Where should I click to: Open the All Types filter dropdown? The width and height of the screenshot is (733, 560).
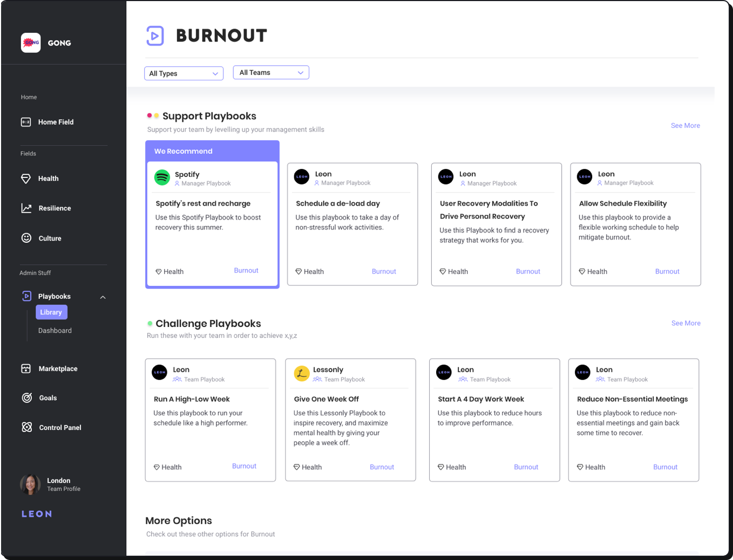coord(184,73)
